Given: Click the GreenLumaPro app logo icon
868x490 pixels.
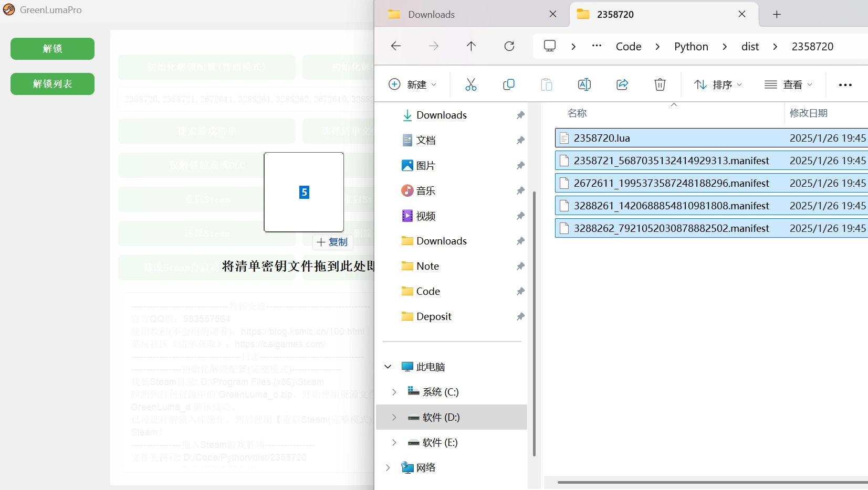Looking at the screenshot, I should click(x=9, y=9).
